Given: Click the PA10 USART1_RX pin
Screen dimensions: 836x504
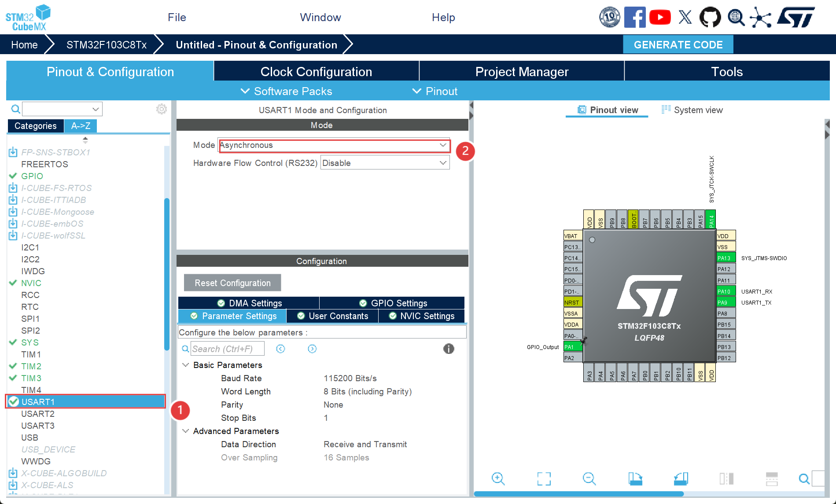Looking at the screenshot, I should [726, 291].
